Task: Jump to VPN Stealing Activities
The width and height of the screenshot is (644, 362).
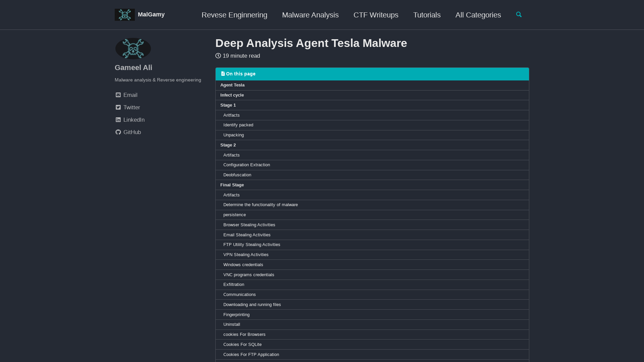Action: coord(372,255)
